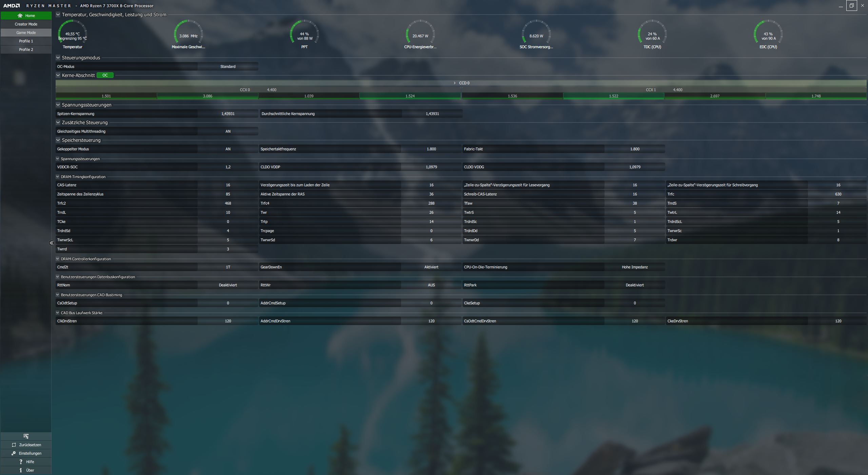Click the Temperatur gauge dial
Viewport: 868px width, 475px height.
[x=73, y=34]
